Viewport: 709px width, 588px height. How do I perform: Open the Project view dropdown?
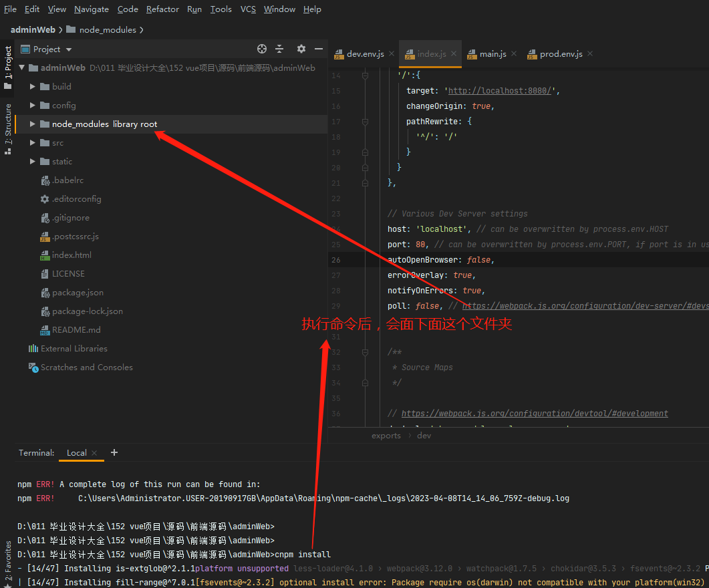coord(69,49)
